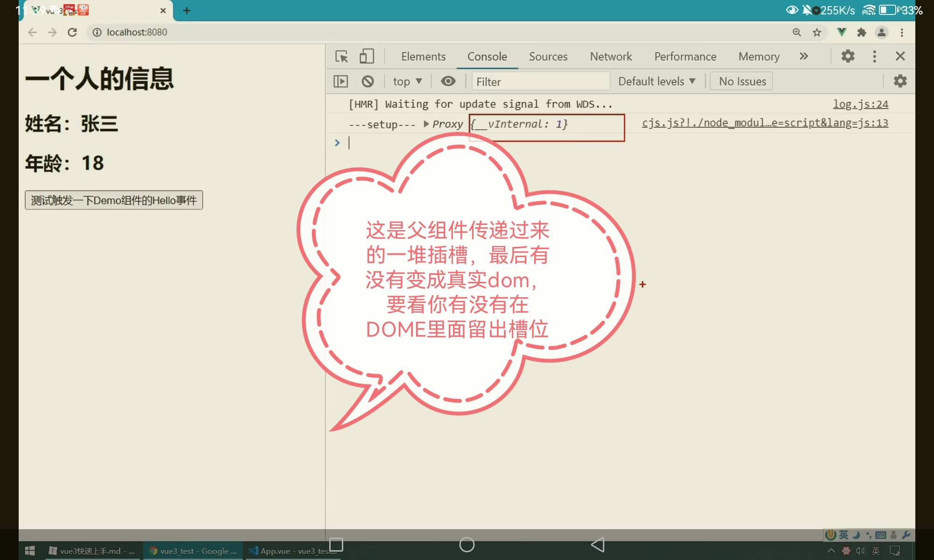Open console settings gear on filter row
The image size is (934, 560).
tap(900, 81)
